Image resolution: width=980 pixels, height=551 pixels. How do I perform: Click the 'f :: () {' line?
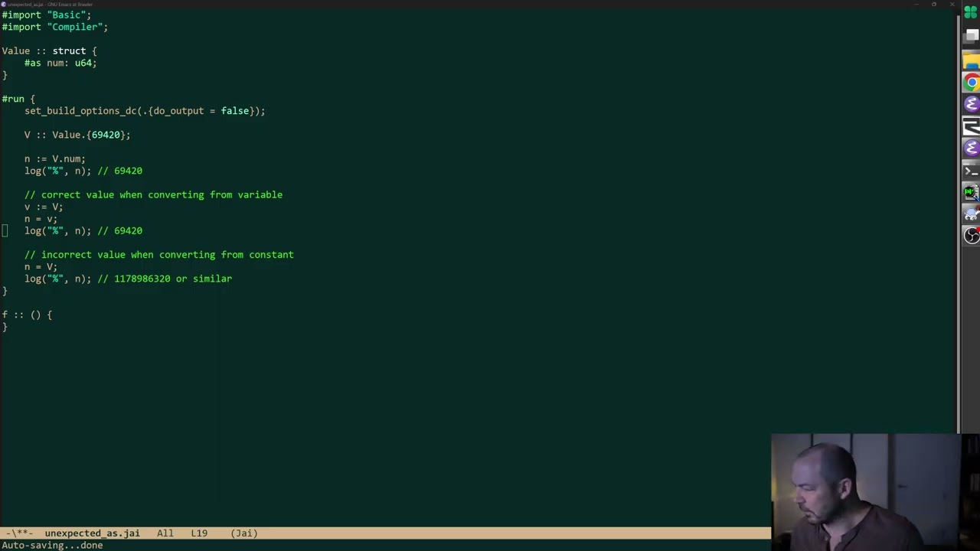click(x=27, y=315)
